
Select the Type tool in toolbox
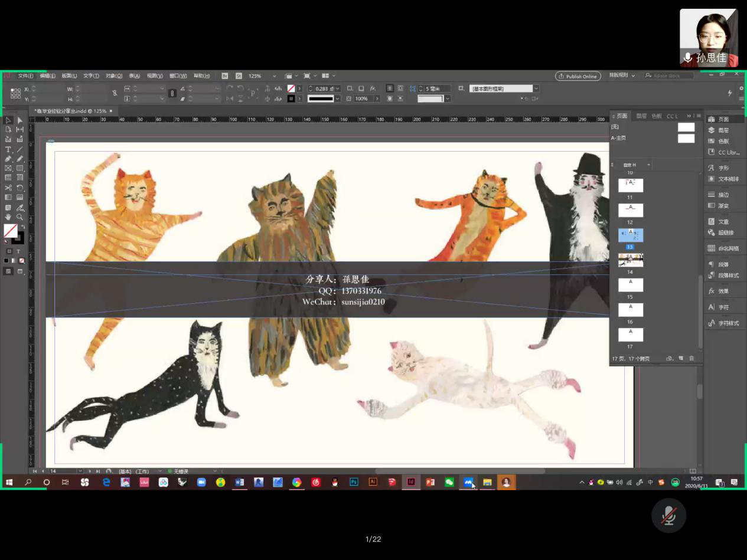[8, 149]
